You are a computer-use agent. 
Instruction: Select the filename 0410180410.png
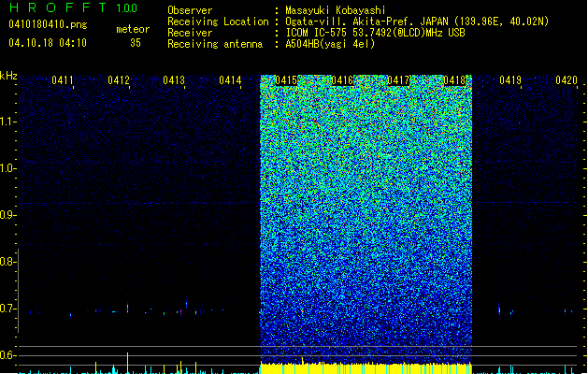click(x=48, y=24)
